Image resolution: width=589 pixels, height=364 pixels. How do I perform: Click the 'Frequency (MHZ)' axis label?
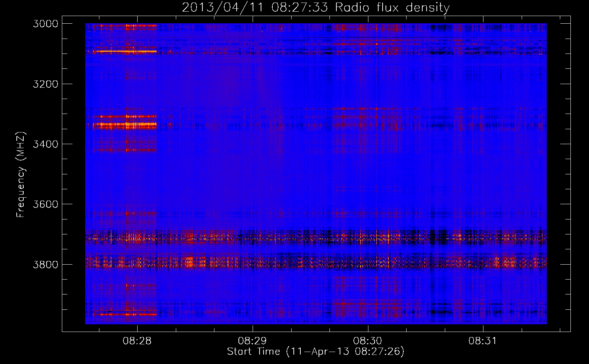(21, 174)
